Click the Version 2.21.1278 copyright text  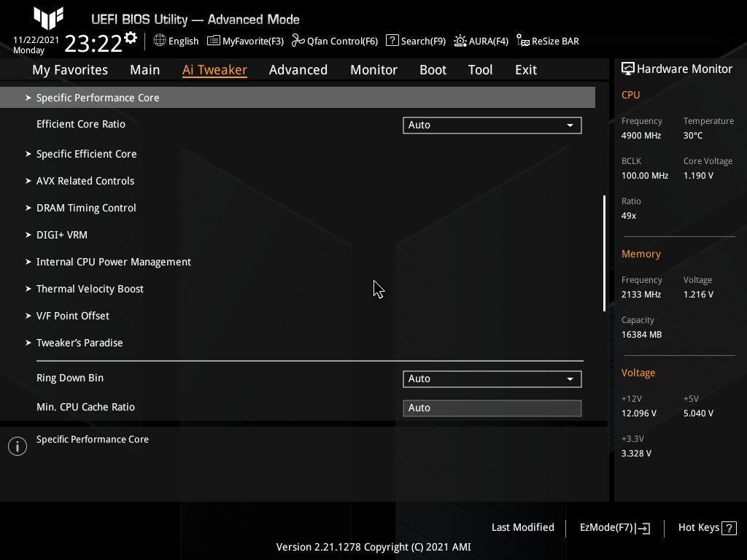[373, 547]
